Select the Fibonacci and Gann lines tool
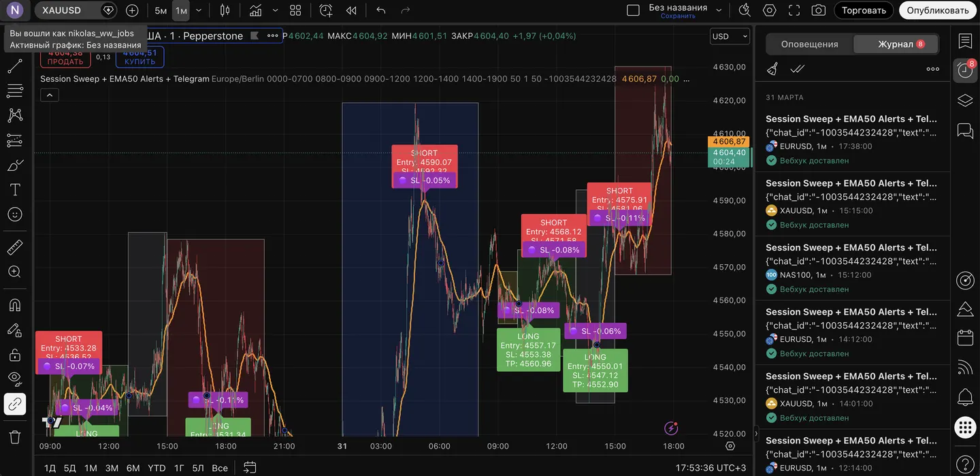The height and width of the screenshot is (476, 980). tap(14, 91)
